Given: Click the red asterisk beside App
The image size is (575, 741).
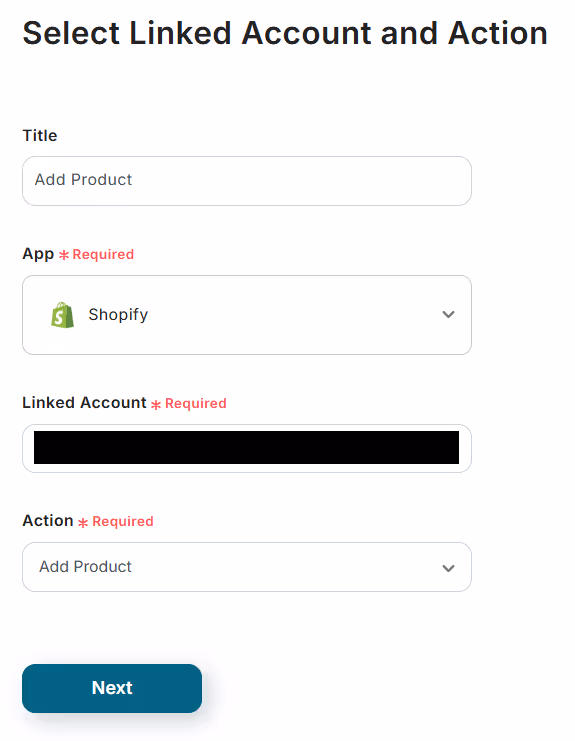Looking at the screenshot, I should point(64,255).
